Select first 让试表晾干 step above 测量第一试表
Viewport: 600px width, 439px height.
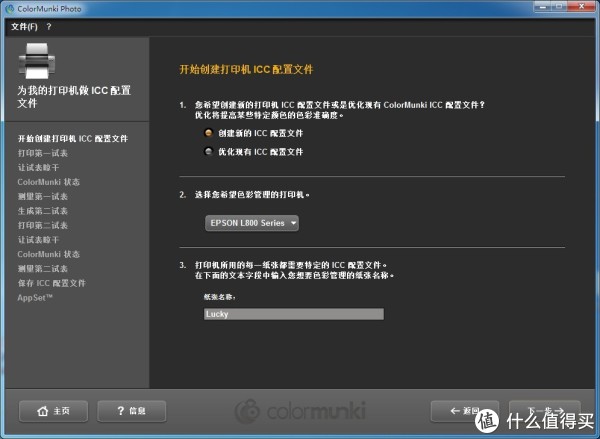38,168
